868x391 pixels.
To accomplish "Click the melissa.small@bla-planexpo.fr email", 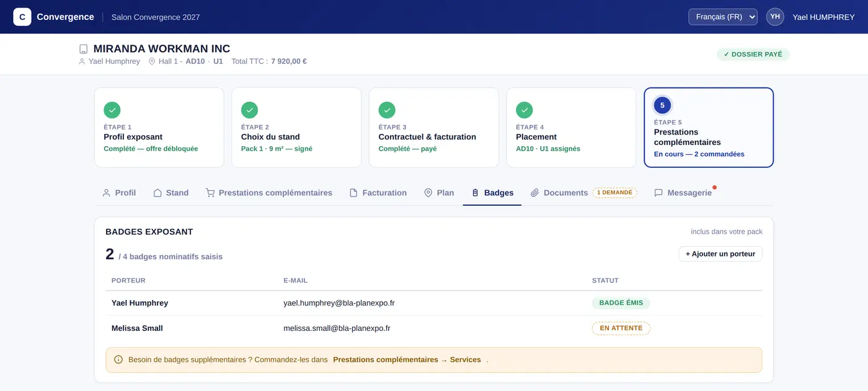I will click(337, 328).
